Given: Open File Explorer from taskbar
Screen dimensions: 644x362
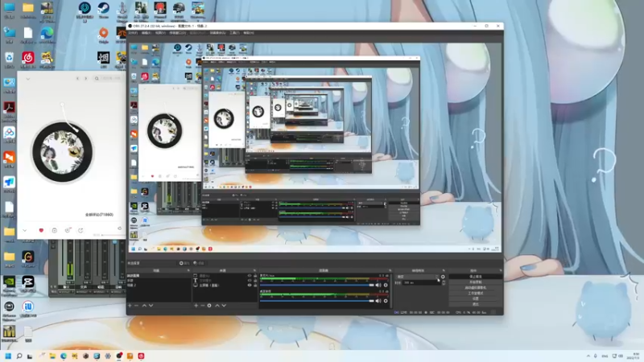Looking at the screenshot, I should point(52,356).
